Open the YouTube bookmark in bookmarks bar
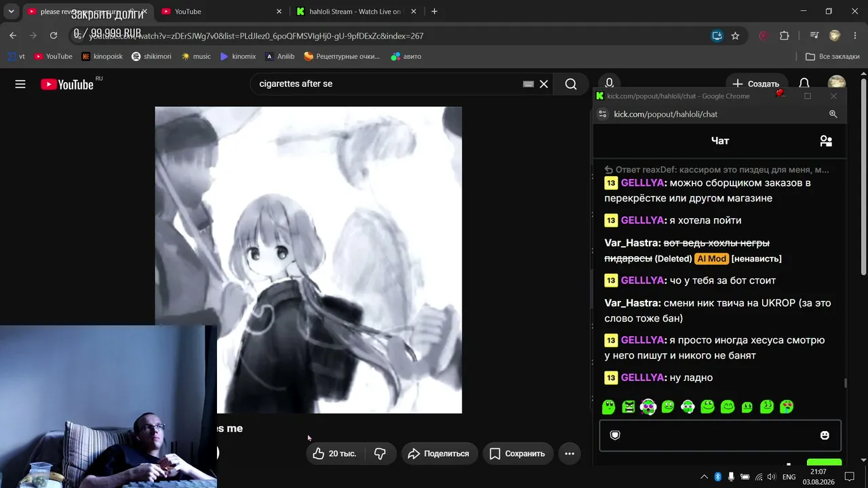Screen dimensions: 868x488 point(53,56)
